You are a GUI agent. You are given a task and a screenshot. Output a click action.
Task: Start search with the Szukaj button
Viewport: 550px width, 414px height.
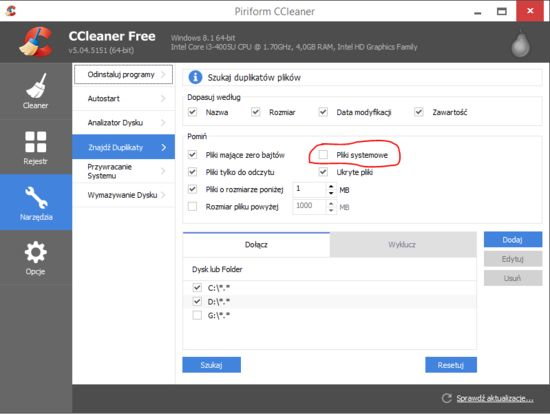click(x=212, y=365)
